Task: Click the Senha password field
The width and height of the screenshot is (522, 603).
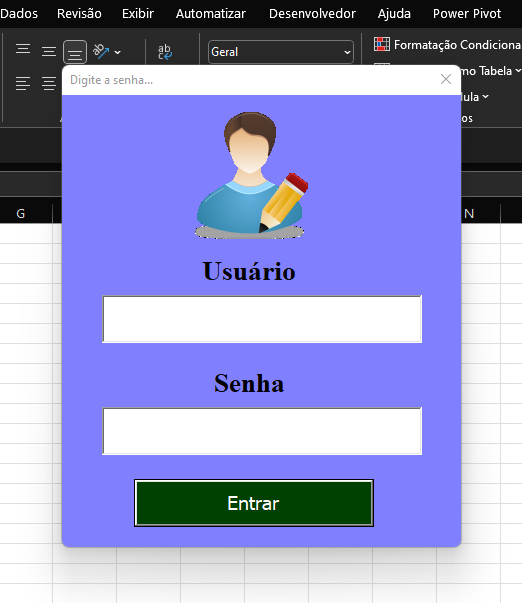Action: click(262, 431)
